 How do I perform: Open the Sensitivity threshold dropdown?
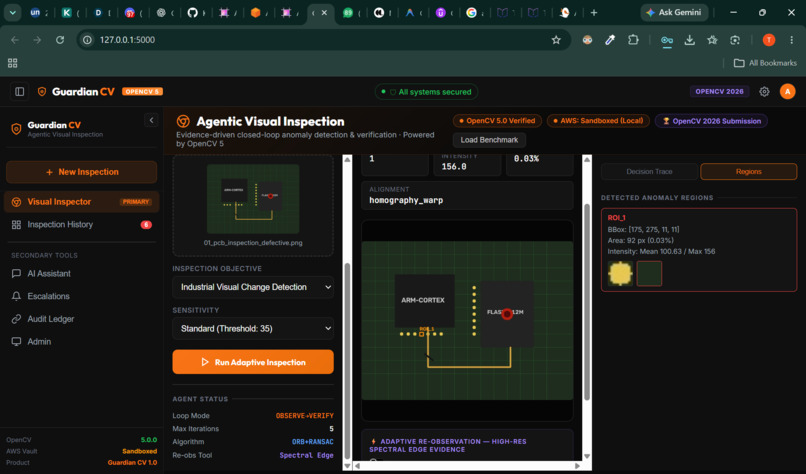click(253, 329)
